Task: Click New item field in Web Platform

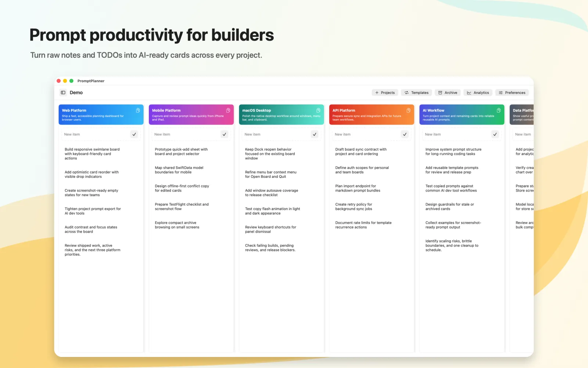Action: pyautogui.click(x=96, y=134)
